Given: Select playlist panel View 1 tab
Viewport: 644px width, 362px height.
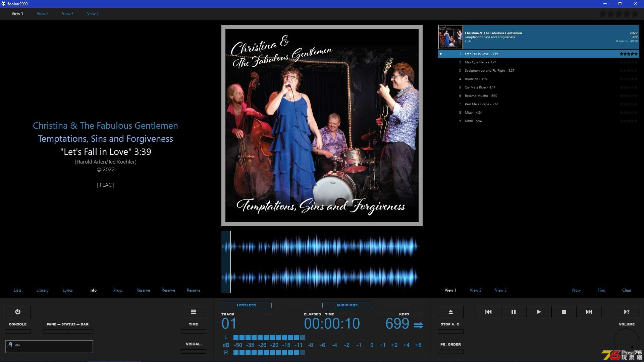Looking at the screenshot, I should [450, 290].
